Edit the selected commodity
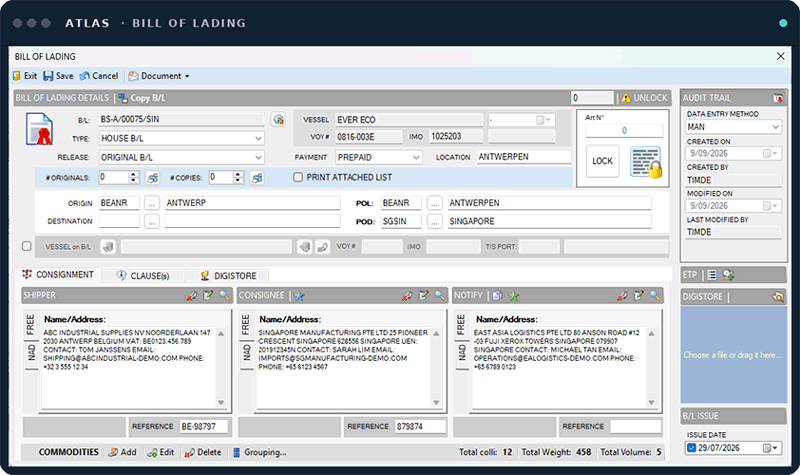 161,452
